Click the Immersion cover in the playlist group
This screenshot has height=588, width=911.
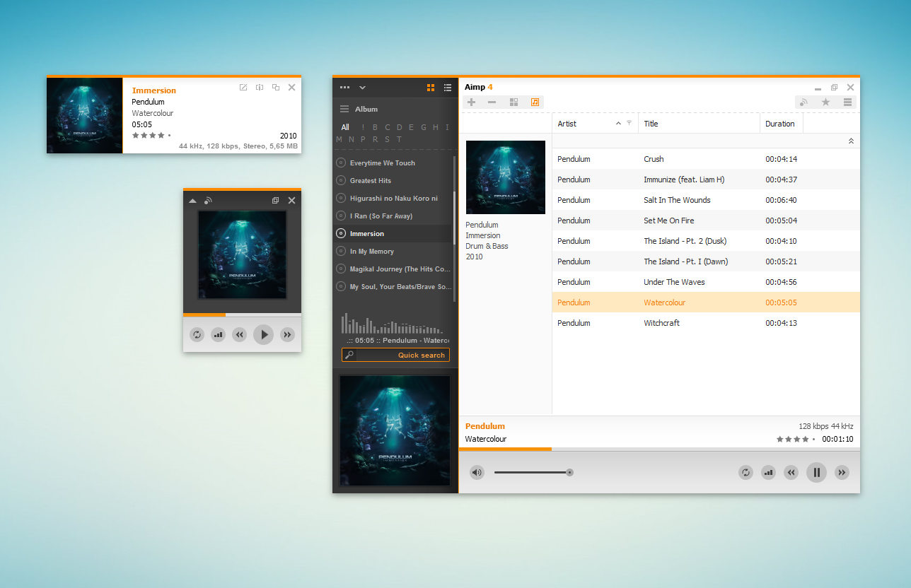click(506, 177)
